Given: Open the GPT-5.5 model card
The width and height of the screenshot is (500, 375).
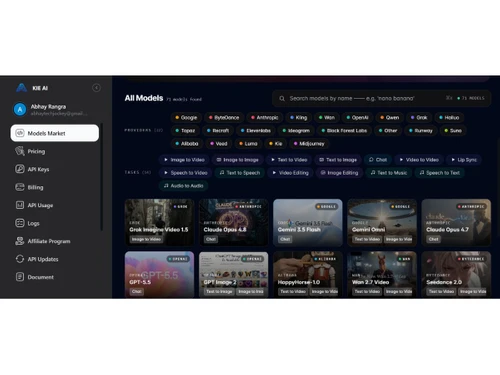Looking at the screenshot, I should tap(159, 274).
